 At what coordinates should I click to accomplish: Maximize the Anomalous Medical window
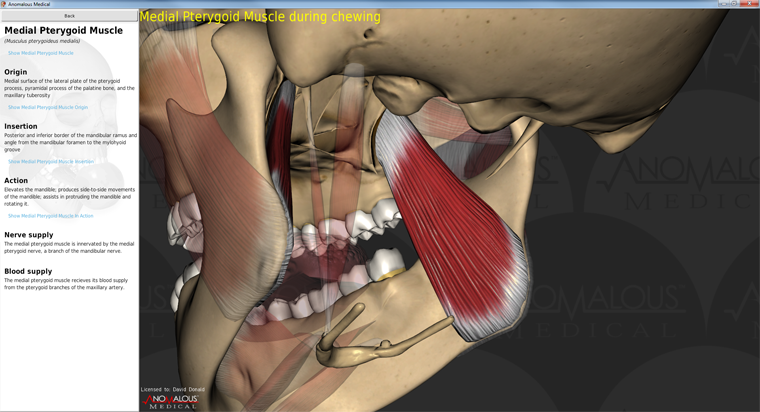(x=736, y=4)
